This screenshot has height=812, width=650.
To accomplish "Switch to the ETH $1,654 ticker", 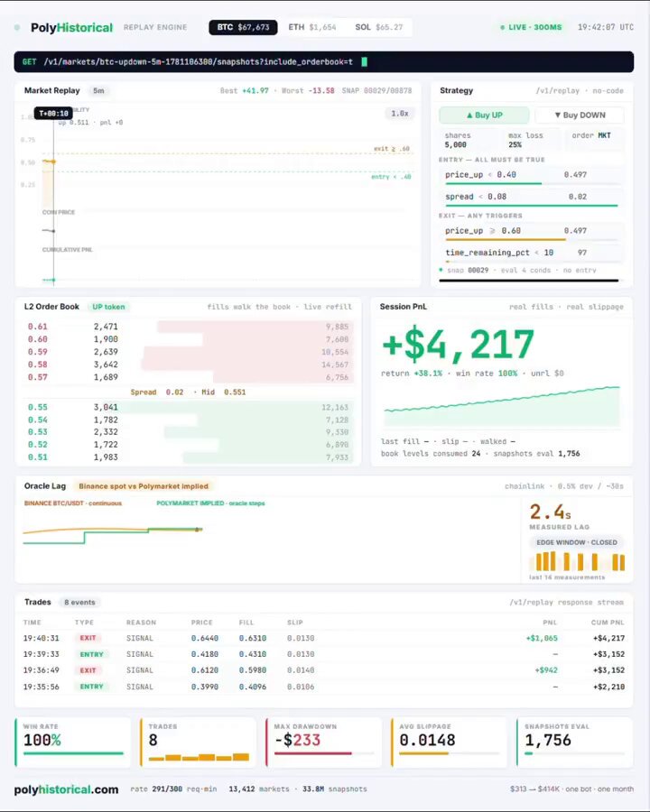I will [312, 27].
